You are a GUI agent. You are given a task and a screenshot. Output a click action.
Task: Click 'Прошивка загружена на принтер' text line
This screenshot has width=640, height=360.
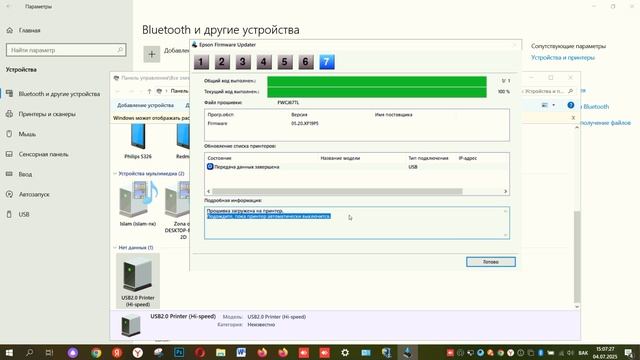point(245,211)
